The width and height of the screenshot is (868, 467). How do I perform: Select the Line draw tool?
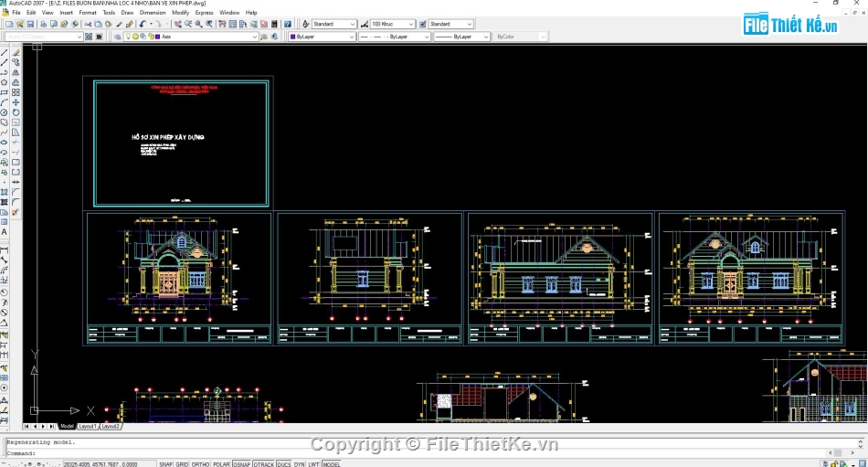tap(4, 53)
